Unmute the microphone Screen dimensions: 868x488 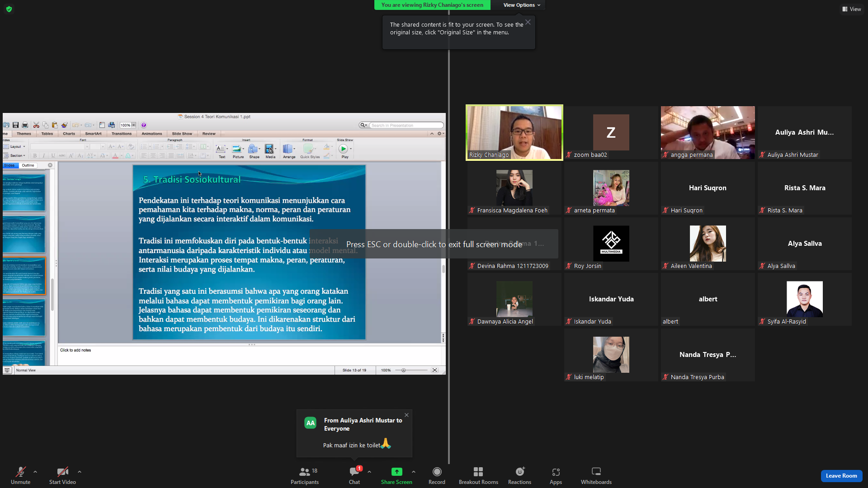tap(20, 476)
